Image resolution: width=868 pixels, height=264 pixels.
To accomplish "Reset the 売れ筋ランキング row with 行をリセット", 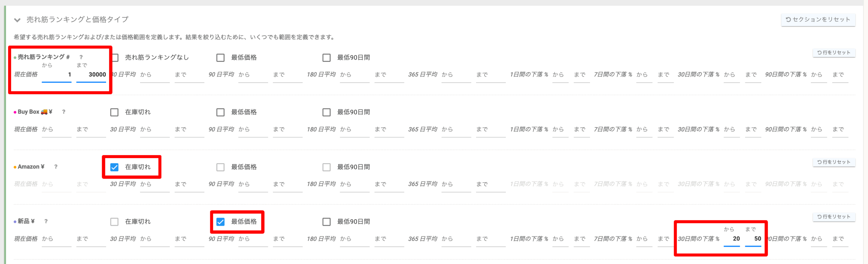I will coord(834,53).
